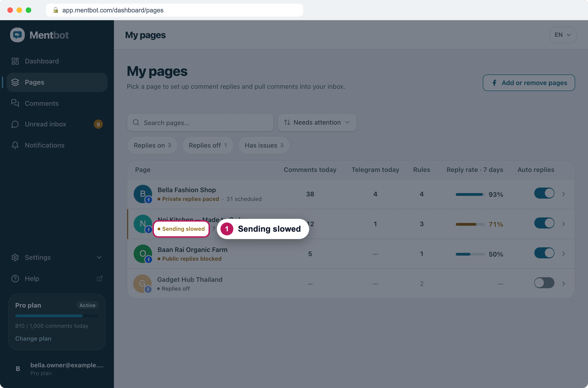
Task: Open the bella.owner account avatar
Action: pos(18,369)
